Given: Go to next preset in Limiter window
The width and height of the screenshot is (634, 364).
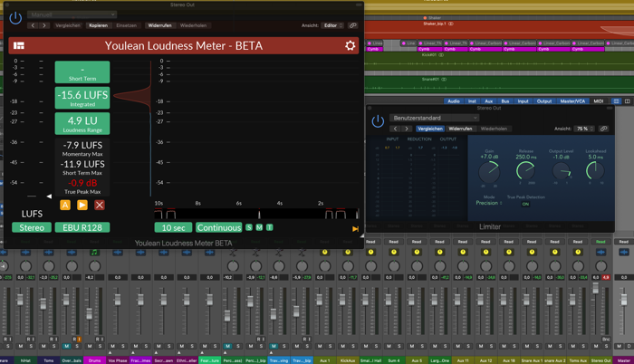Looking at the screenshot, I should pos(407,129).
